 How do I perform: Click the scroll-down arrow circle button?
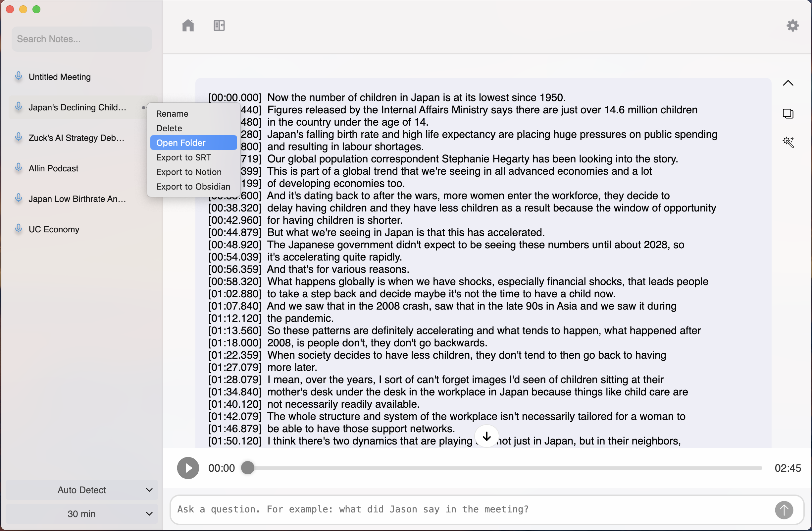click(486, 436)
